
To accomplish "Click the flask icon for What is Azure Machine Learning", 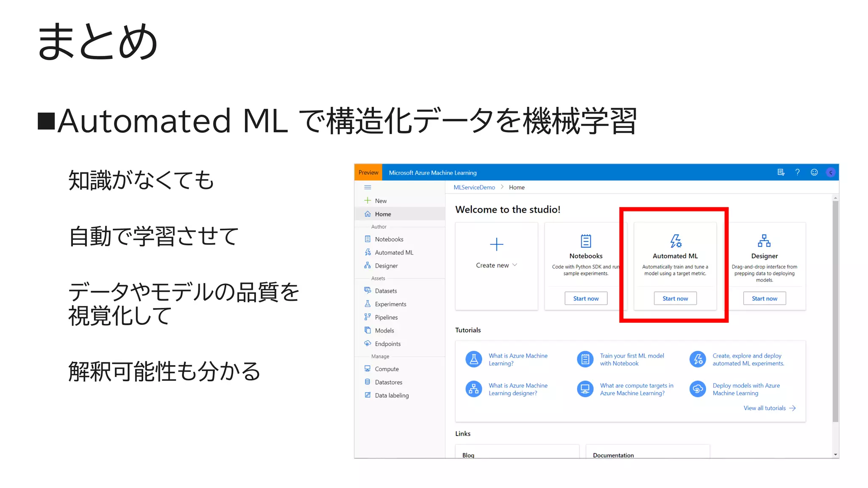I will point(474,359).
